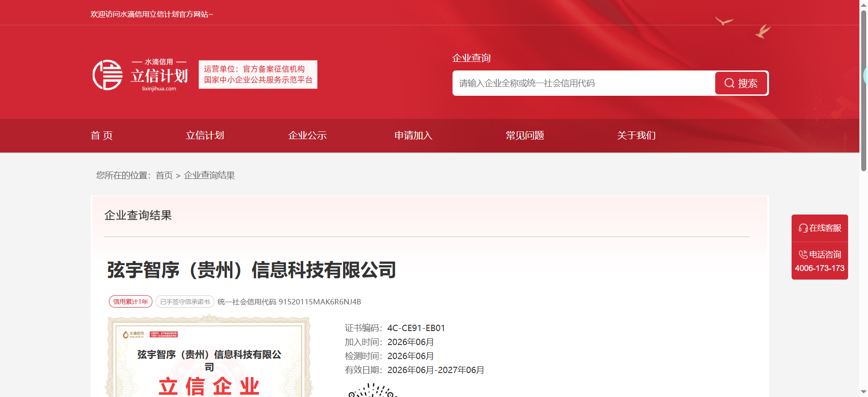Click the page's vertical scrollbar thumb
The image size is (868, 397).
863,90
